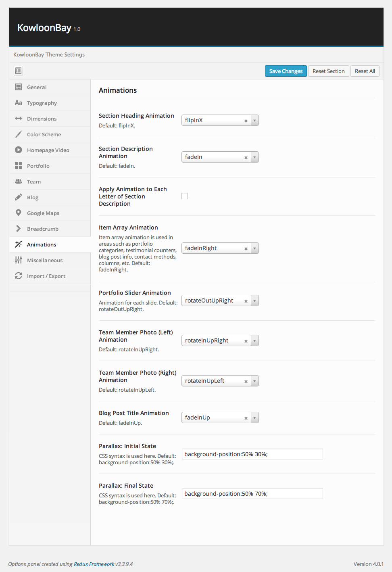
Task: Click the Google Maps pin icon
Action: point(19,213)
